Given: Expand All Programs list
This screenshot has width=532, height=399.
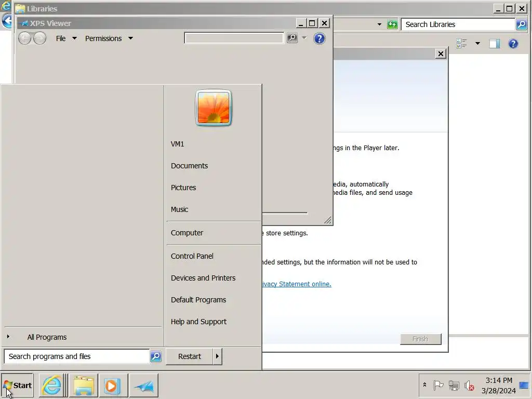Looking at the screenshot, I should 47,337.
